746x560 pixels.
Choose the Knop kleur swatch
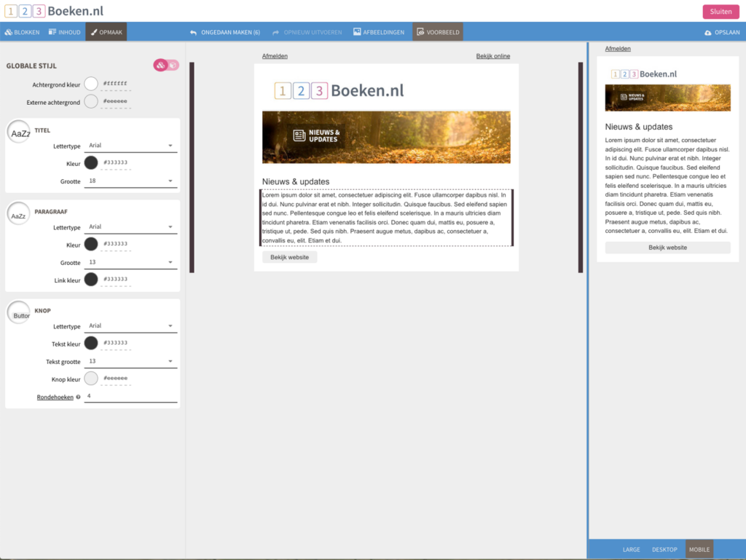point(91,379)
